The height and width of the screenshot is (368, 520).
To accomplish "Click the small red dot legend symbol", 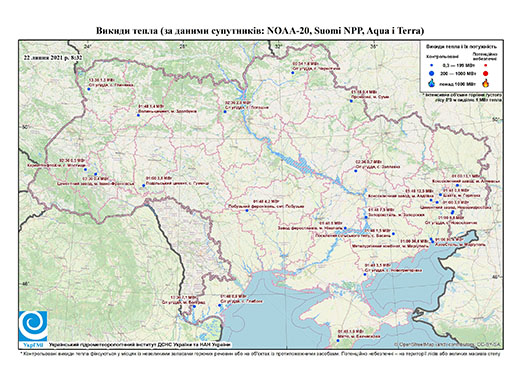I will (485, 66).
